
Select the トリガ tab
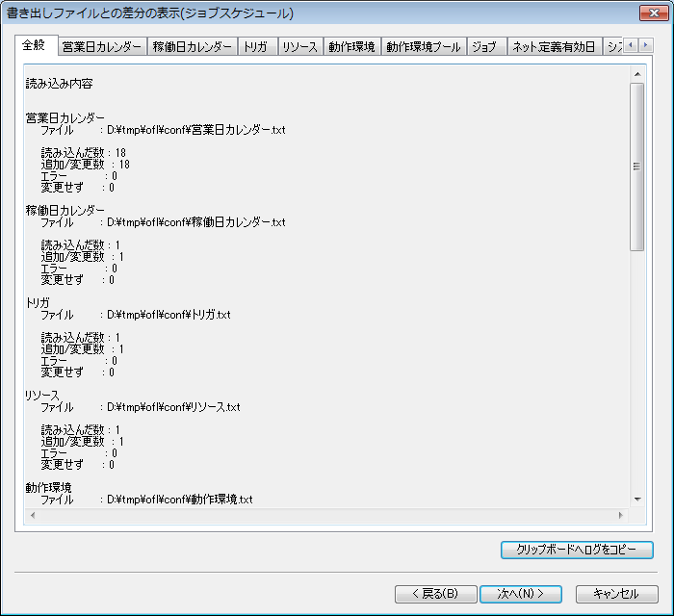(x=257, y=46)
